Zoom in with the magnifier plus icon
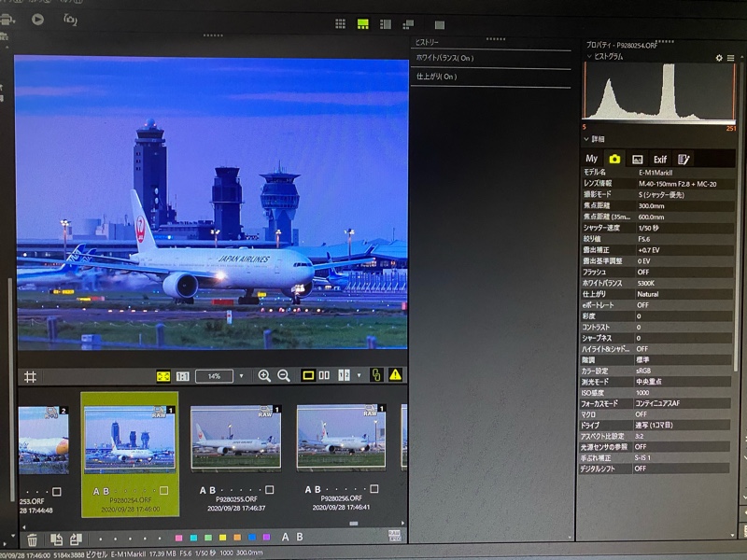Viewport: 747px width, 560px height. (264, 376)
